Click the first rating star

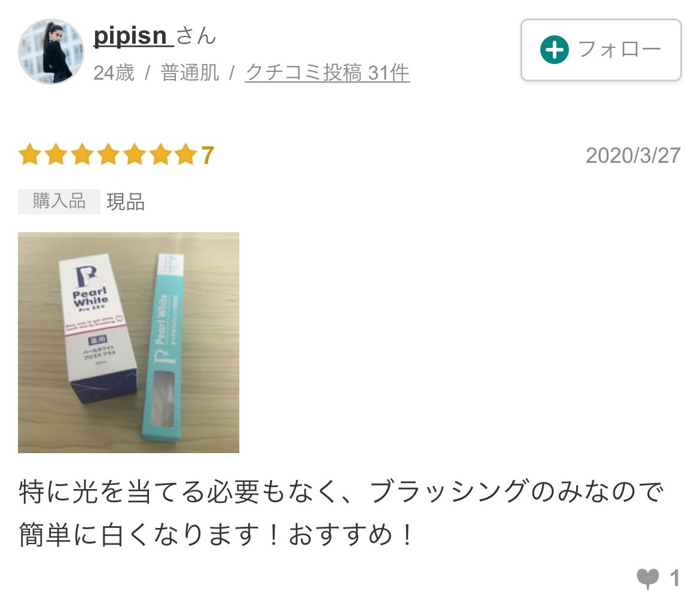30,154
